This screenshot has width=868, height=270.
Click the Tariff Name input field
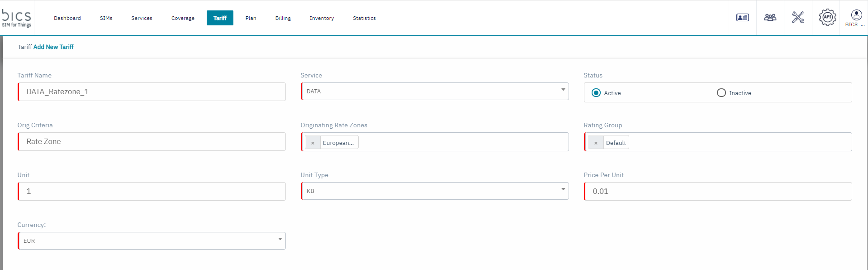(152, 92)
